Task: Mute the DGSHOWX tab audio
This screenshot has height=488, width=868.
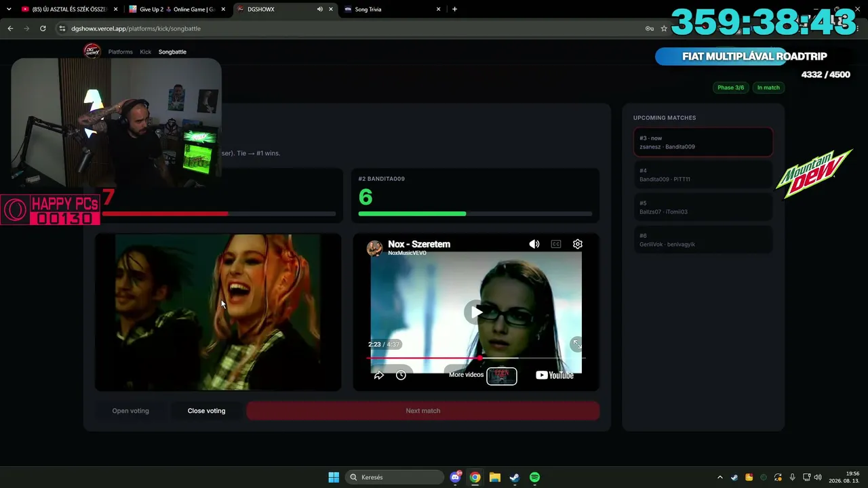Action: tap(319, 9)
